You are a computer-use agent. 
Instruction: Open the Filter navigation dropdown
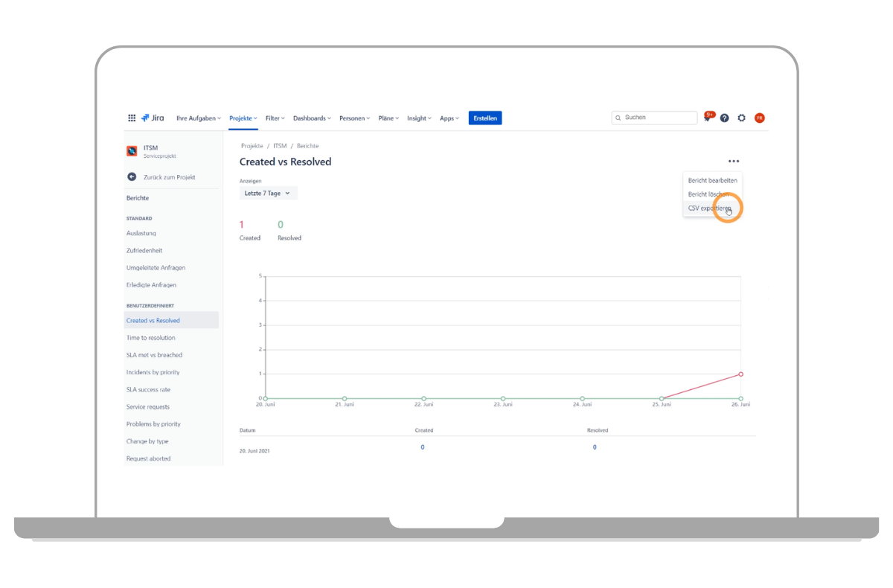point(275,118)
